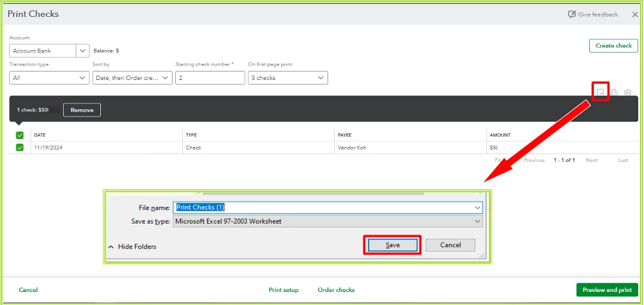644x305 pixels.
Task: Click Cancel in the save dialog
Action: click(451, 245)
